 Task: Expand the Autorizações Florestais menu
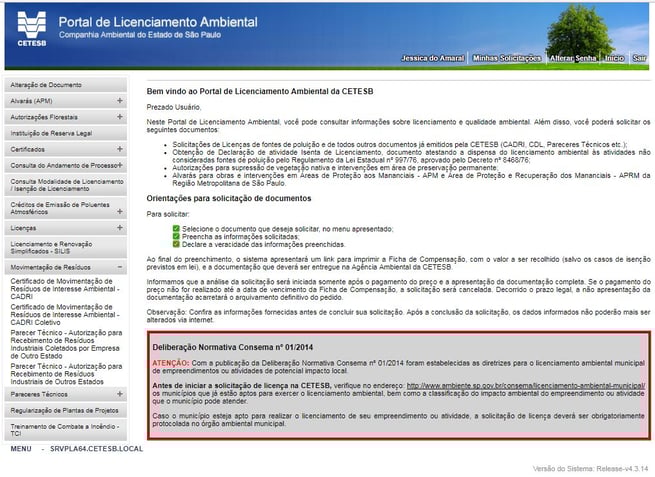pos(120,117)
